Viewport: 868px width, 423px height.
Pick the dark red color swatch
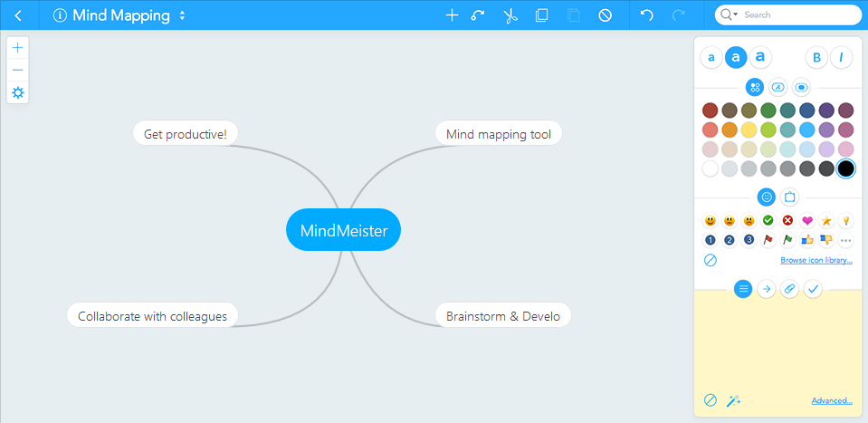pos(711,111)
